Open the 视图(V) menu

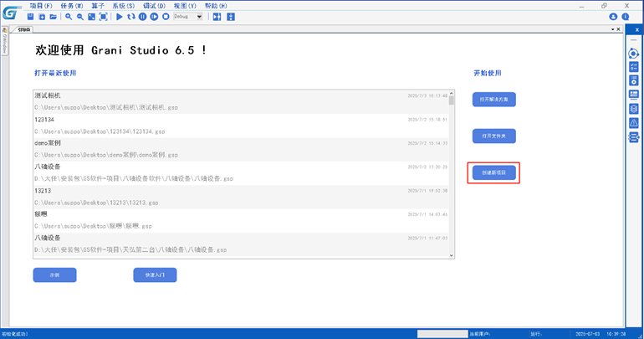pos(185,6)
